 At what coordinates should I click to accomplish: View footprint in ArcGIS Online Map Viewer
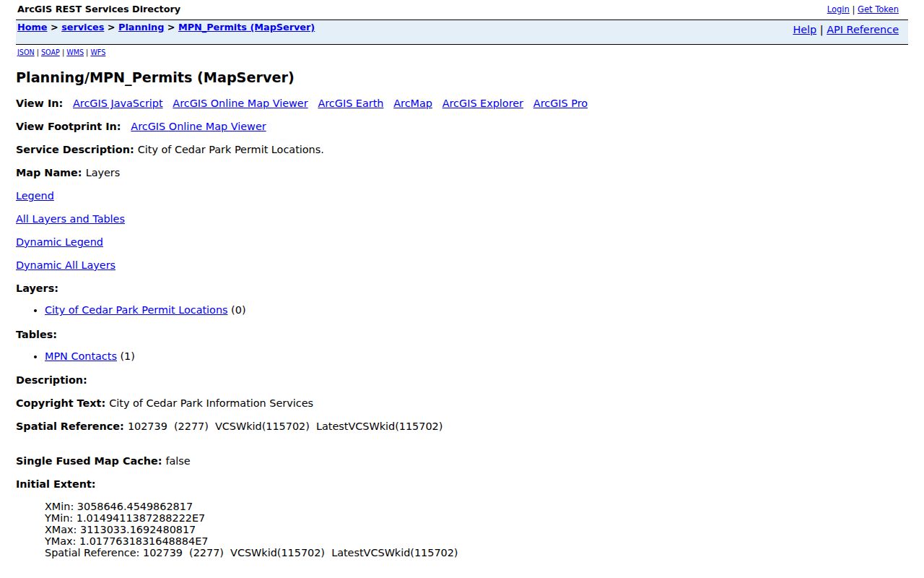point(199,126)
